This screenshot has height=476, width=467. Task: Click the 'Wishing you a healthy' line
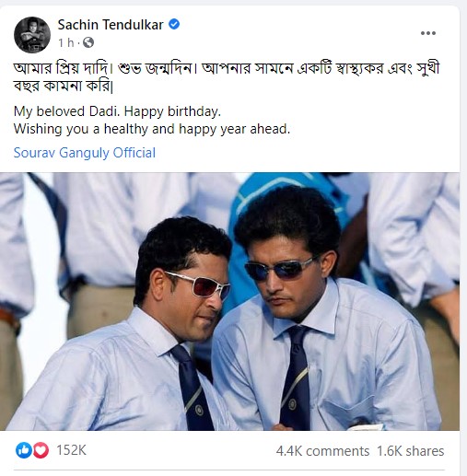click(152, 129)
